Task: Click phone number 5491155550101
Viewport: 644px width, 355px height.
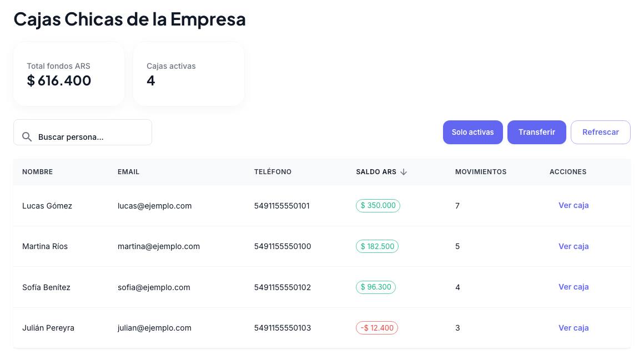Action: (282, 206)
